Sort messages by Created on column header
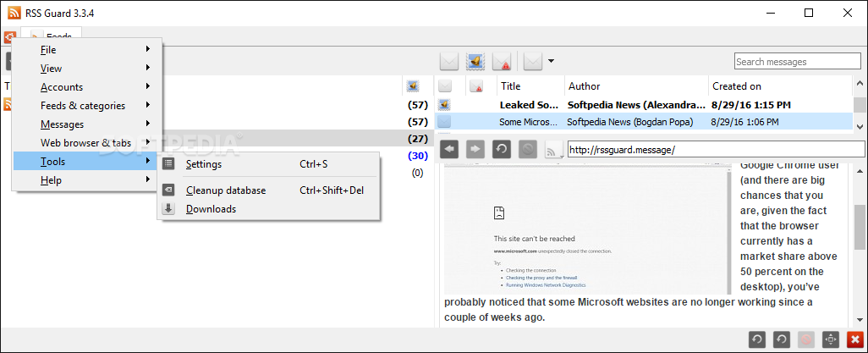The height and width of the screenshot is (353, 868). click(x=781, y=85)
